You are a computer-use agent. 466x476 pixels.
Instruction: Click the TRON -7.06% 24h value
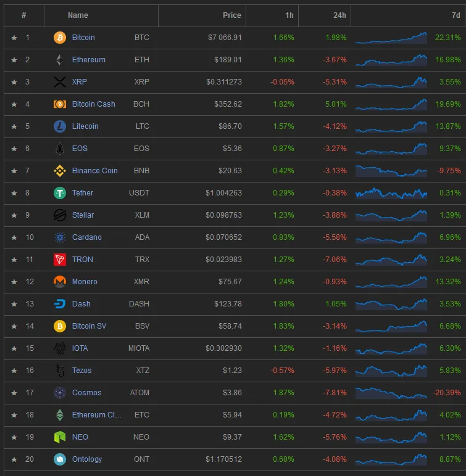[335, 260]
